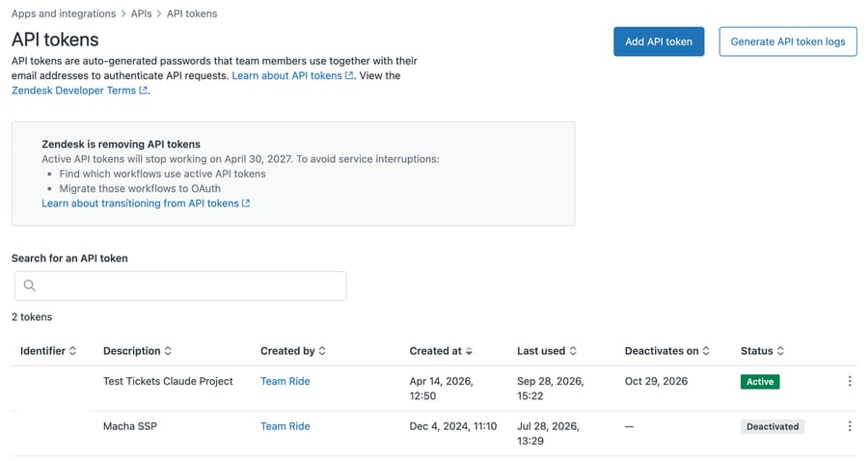Viewport: 868px width, 461px height.
Task: Click Generate API token logs button
Action: click(x=788, y=41)
